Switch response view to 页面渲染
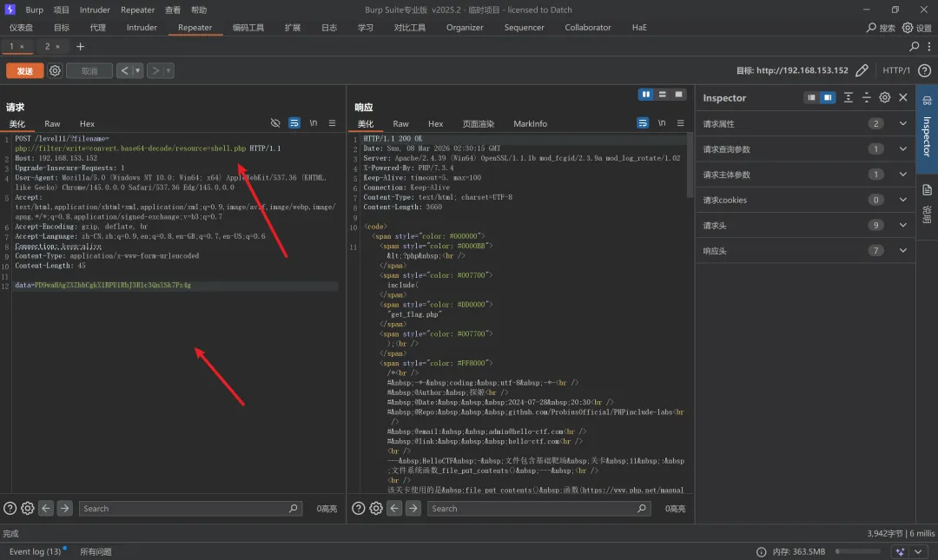The width and height of the screenshot is (938, 560). click(x=478, y=124)
